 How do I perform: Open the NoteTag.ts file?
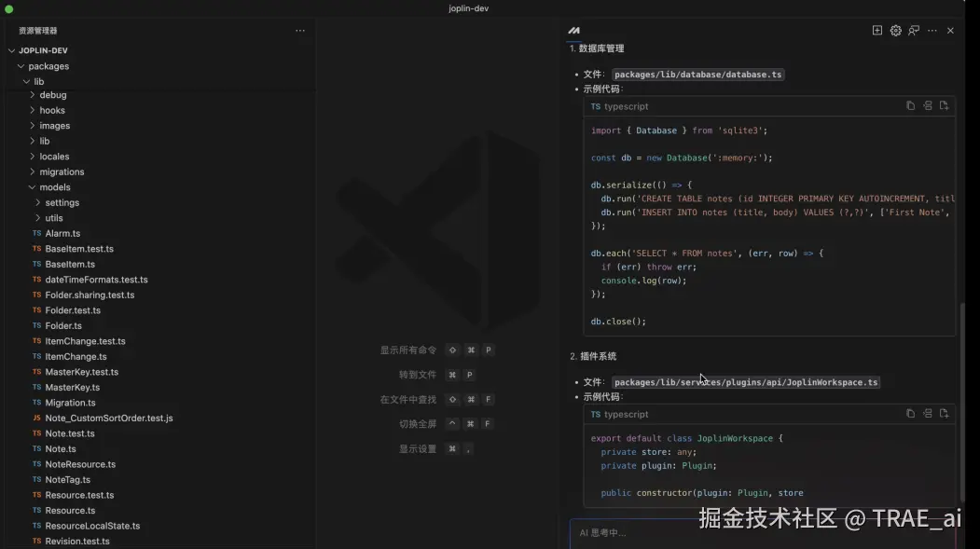pyautogui.click(x=67, y=480)
